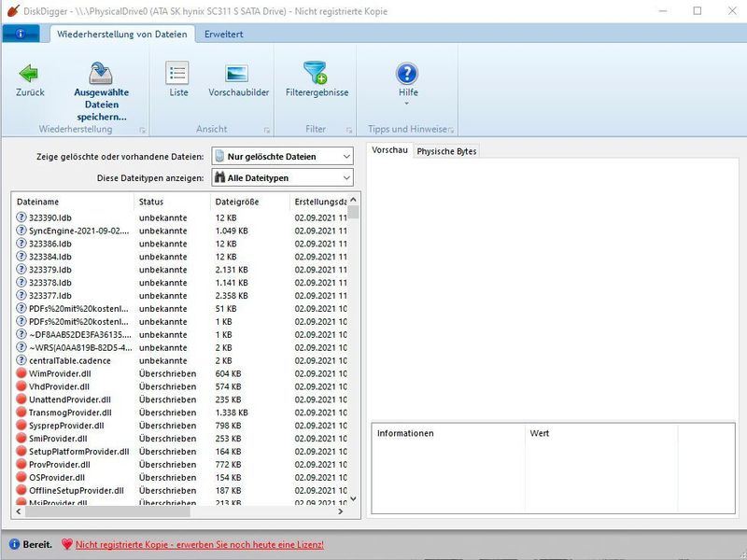Click the green Zurück back arrow icon
747x560 pixels.
click(x=30, y=73)
